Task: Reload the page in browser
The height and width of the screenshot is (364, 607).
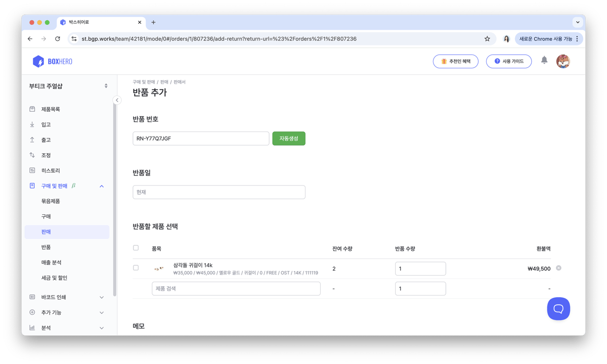Action: [58, 38]
